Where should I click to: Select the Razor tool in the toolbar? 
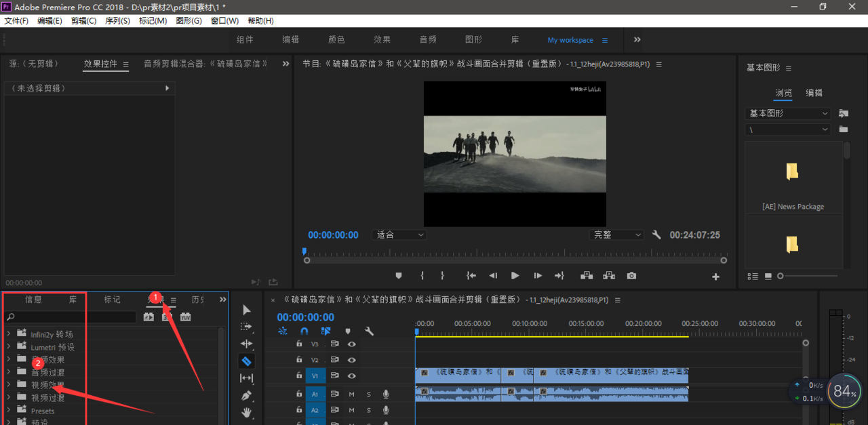[246, 361]
